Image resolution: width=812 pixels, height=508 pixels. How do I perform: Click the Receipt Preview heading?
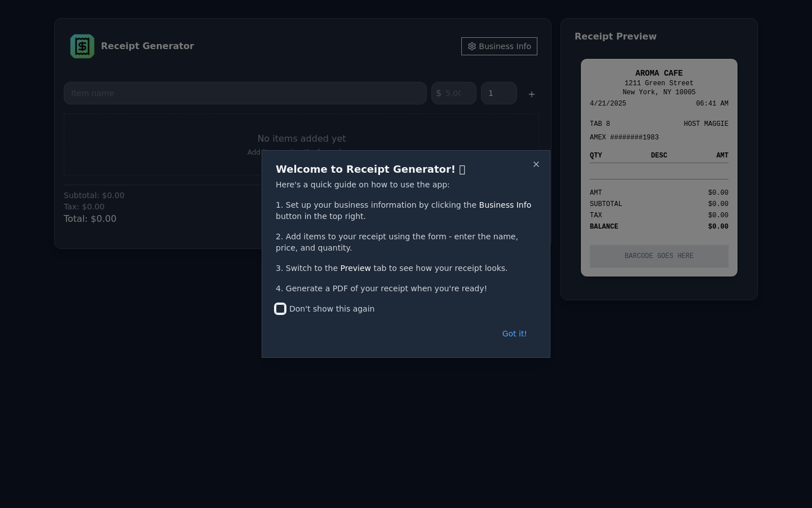click(615, 36)
